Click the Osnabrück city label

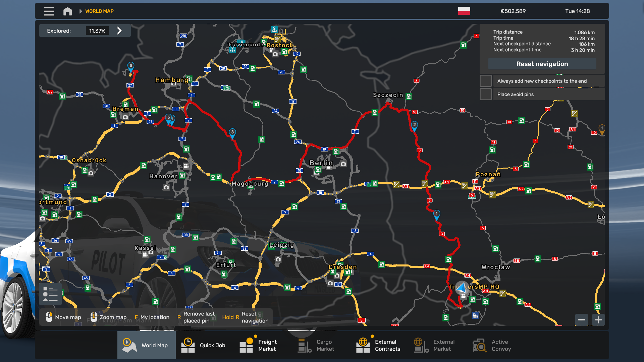coord(89,160)
